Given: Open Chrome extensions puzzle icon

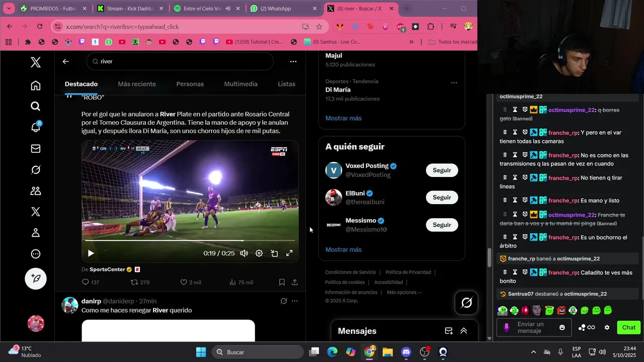Looking at the screenshot, I should (x=431, y=27).
